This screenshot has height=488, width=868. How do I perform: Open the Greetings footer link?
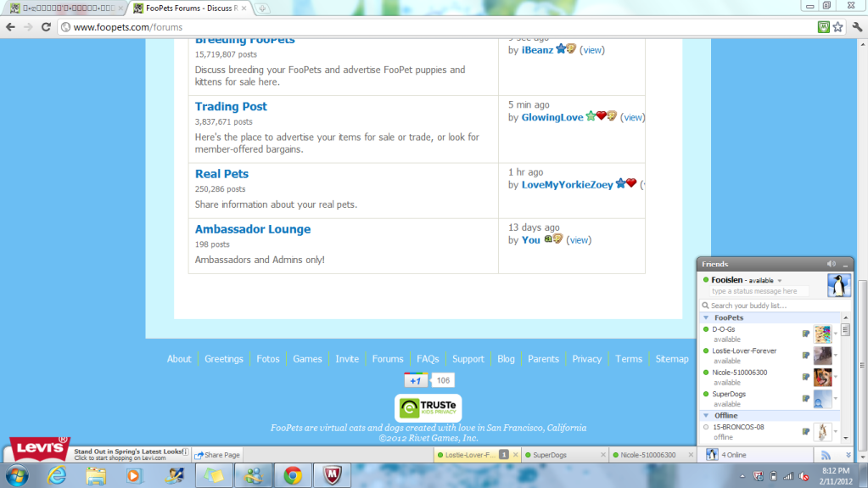224,359
